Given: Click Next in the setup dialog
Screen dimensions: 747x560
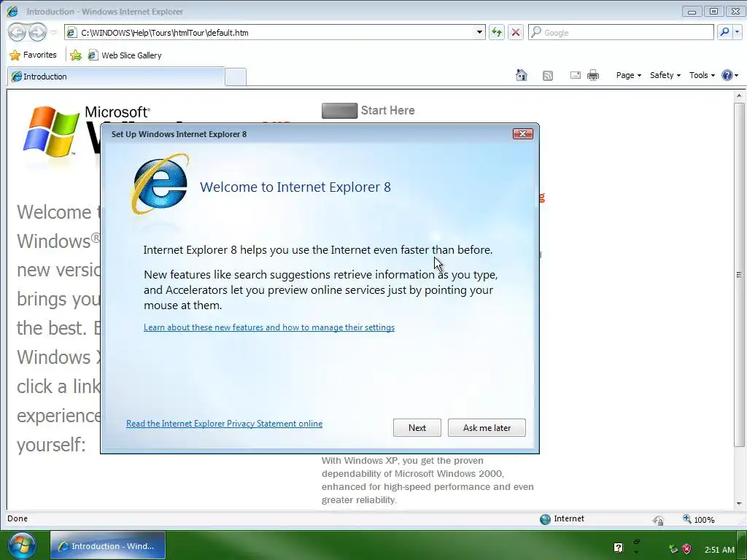Looking at the screenshot, I should click(x=417, y=427).
